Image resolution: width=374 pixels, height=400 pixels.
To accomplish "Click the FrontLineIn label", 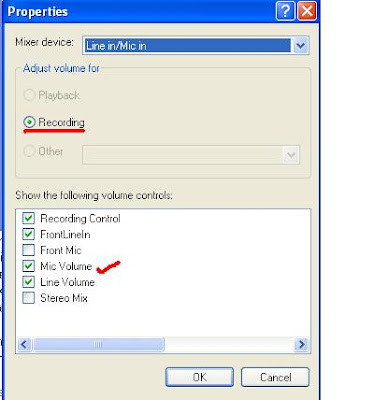I will point(65,234).
